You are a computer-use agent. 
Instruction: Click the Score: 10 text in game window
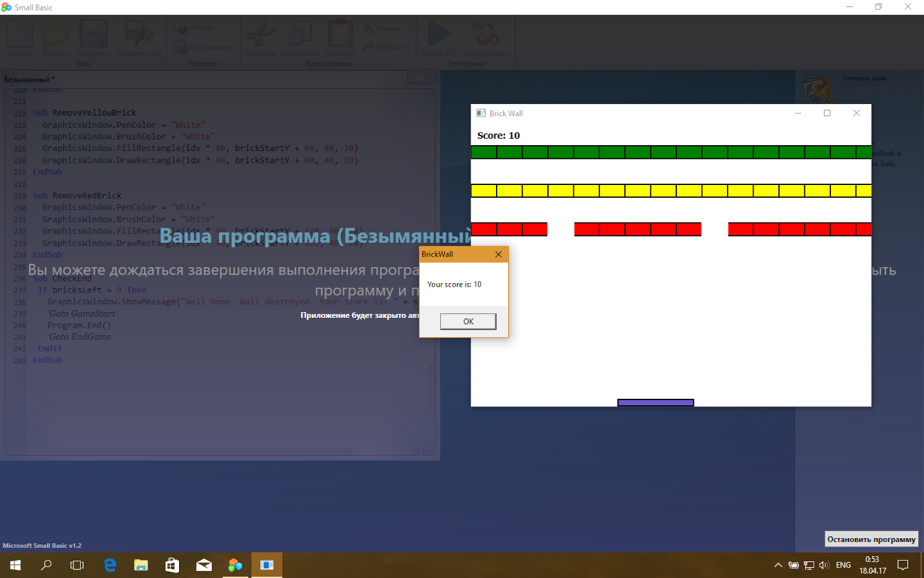pyautogui.click(x=498, y=135)
